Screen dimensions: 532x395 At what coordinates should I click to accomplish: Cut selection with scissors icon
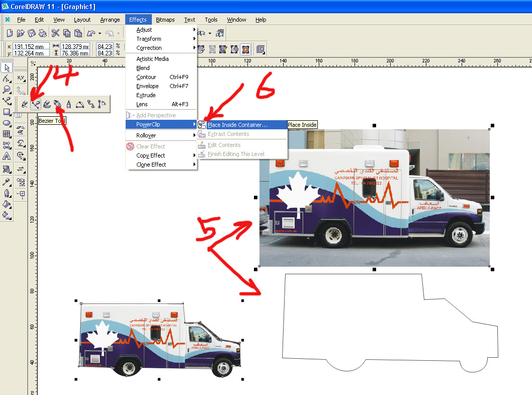click(56, 33)
